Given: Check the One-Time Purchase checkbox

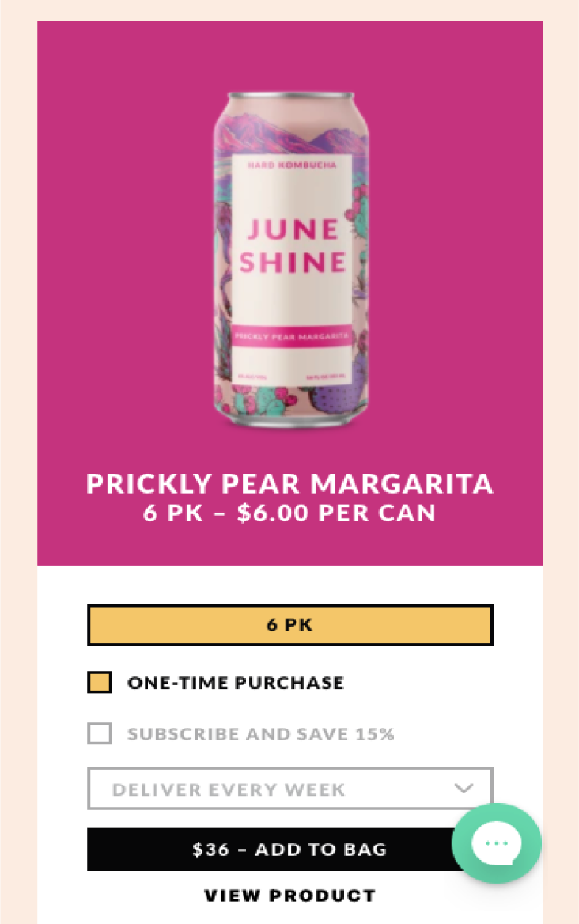Looking at the screenshot, I should (x=100, y=682).
